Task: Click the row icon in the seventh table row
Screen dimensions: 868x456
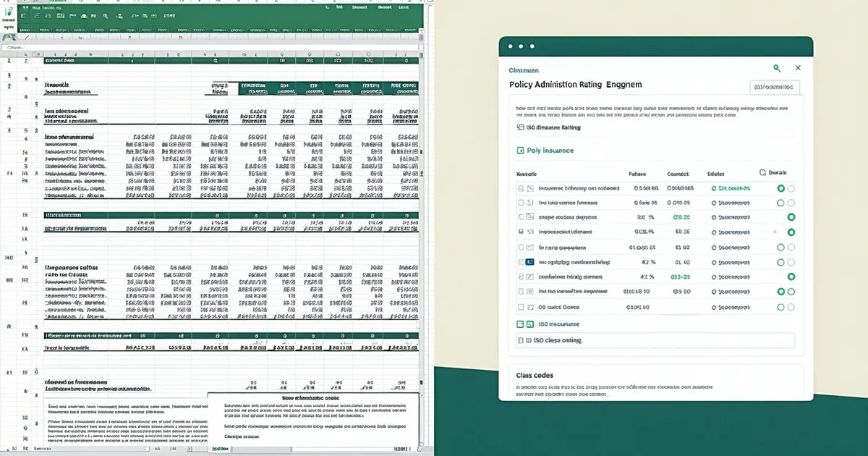Action: pos(530,276)
